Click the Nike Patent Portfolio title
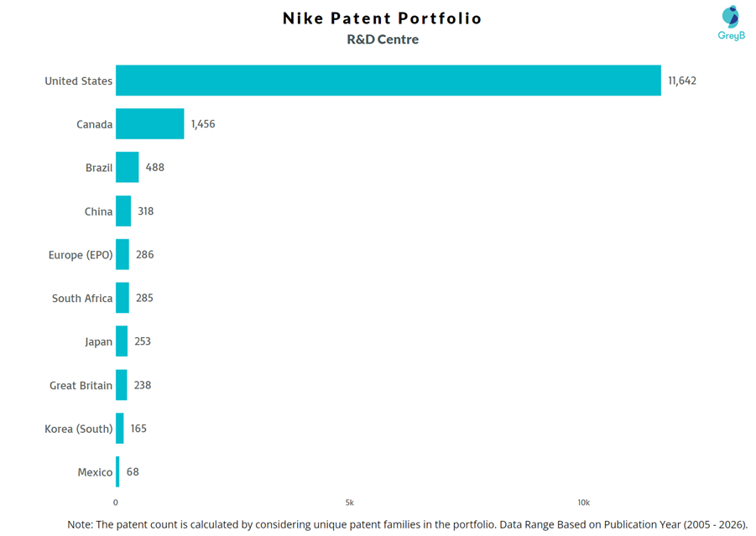Viewport: 756px width, 536px height. pyautogui.click(x=383, y=18)
